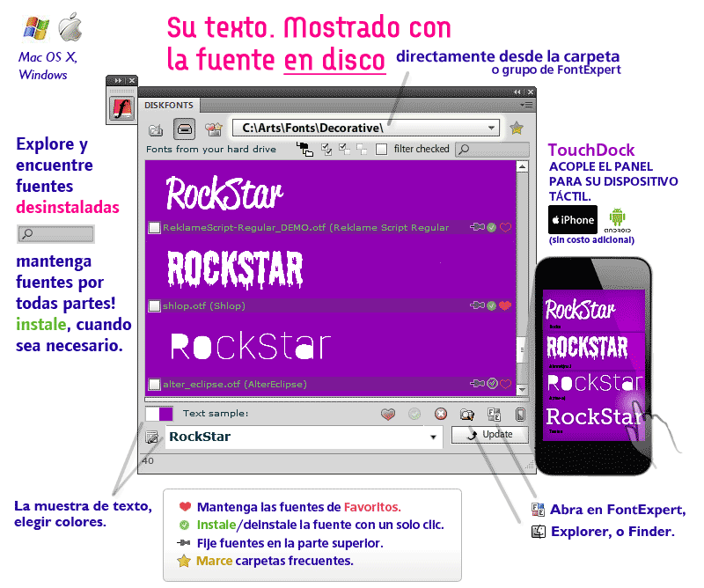Open the RockStar text sample dropdown arrow
This screenshot has width=704, height=588.
(433, 437)
